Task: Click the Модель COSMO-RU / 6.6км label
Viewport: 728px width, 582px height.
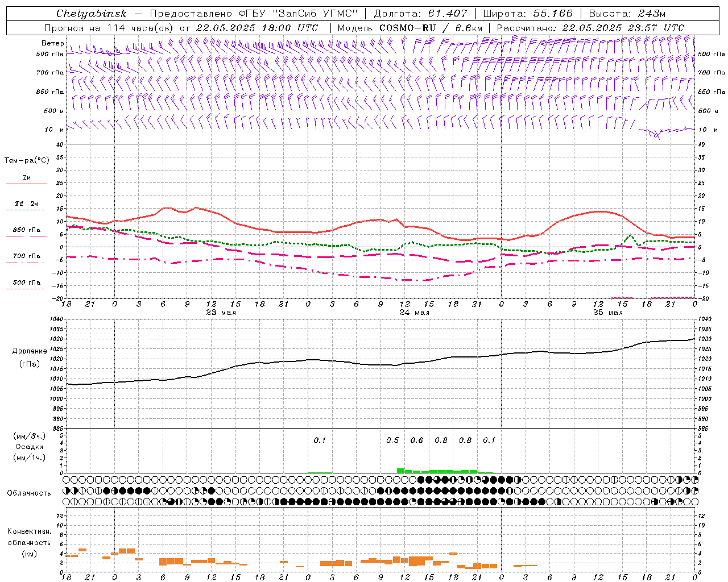Action: (x=410, y=28)
